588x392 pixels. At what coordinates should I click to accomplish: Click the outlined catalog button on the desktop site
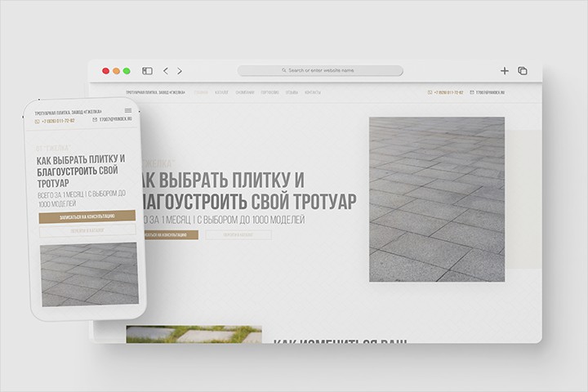pos(238,235)
